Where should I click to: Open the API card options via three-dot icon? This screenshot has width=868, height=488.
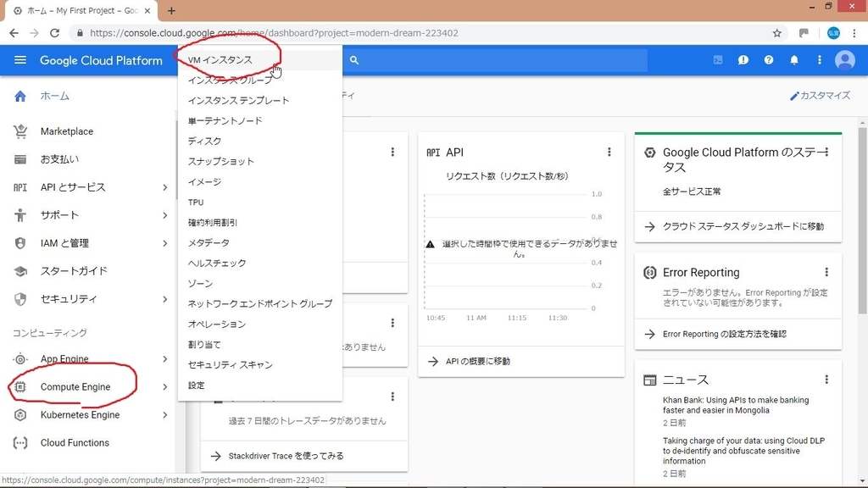click(609, 152)
